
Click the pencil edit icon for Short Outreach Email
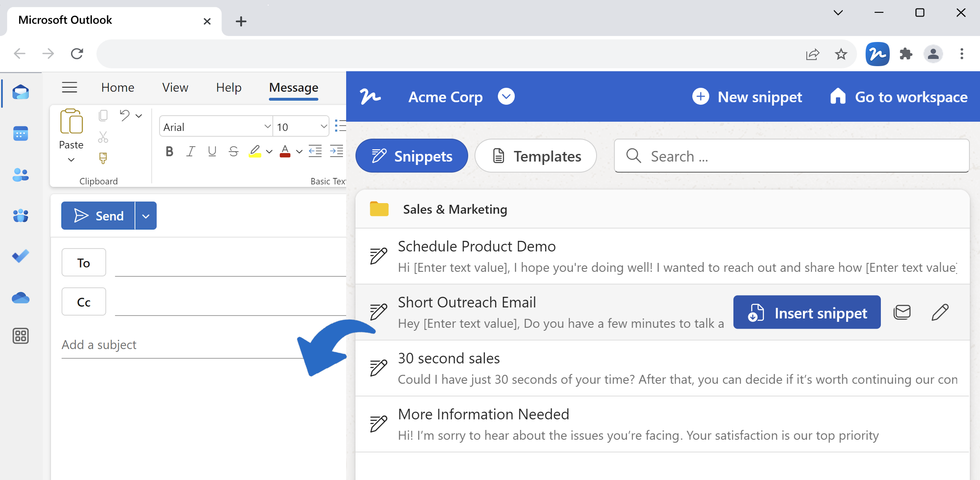click(x=940, y=313)
